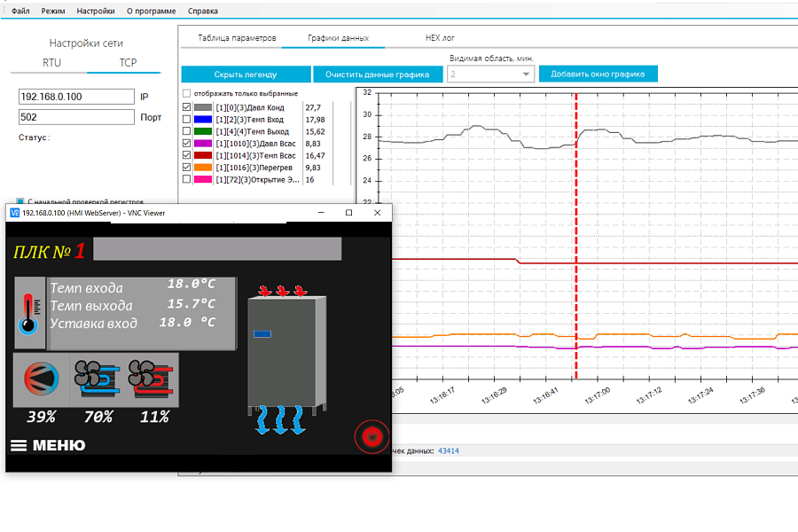
Task: Open the Справка menu
Action: point(202,11)
